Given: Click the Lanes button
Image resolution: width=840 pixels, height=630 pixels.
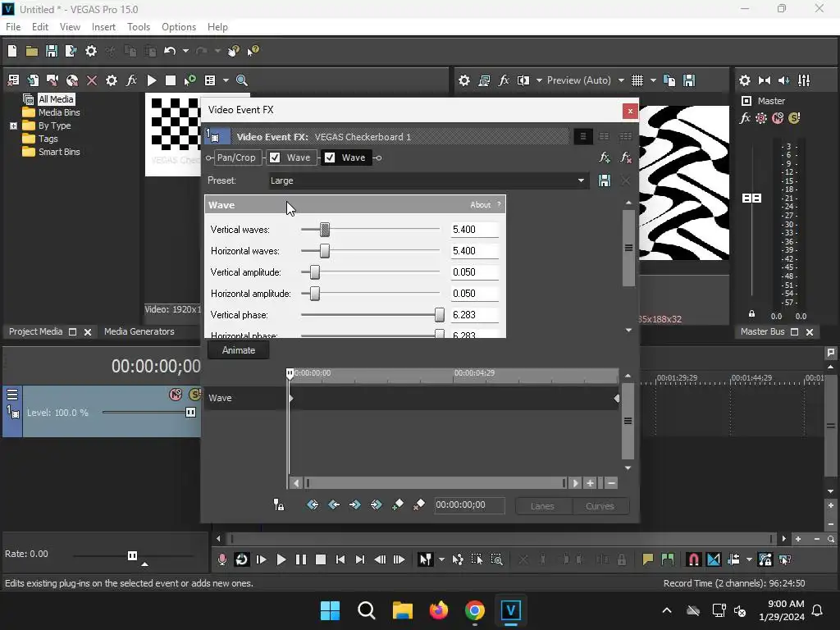Looking at the screenshot, I should tap(543, 505).
